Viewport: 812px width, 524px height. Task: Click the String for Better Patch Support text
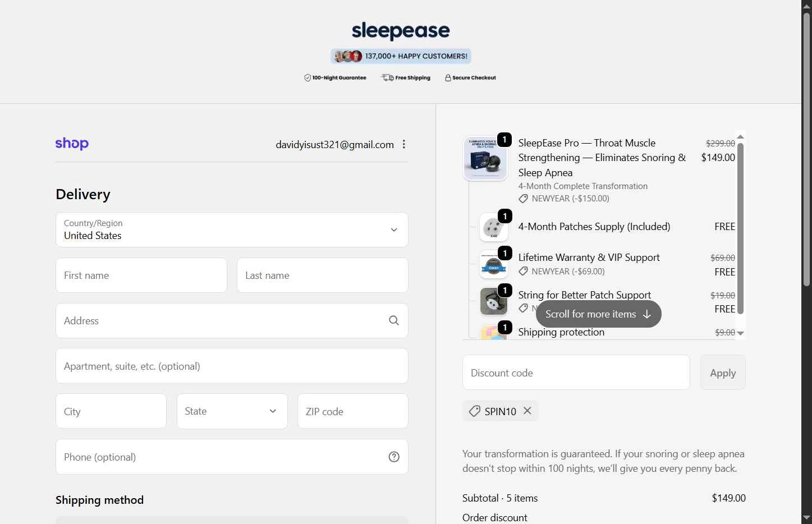click(585, 295)
